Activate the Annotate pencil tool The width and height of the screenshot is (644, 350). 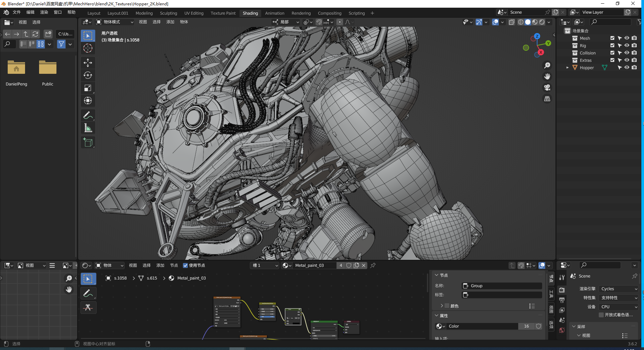(88, 116)
